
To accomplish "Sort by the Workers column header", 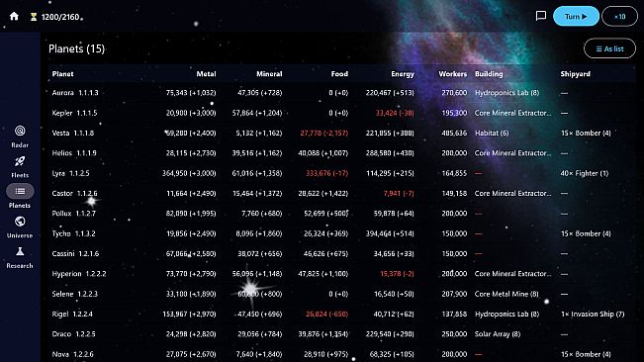I will click(x=453, y=74).
